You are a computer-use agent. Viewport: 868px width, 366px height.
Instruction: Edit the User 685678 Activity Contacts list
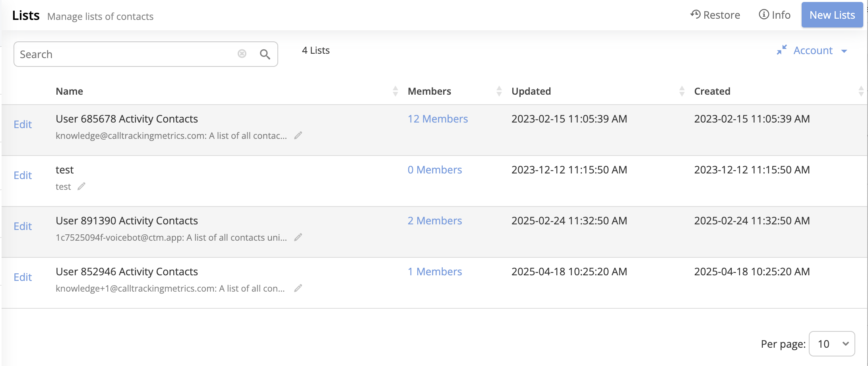[23, 125]
